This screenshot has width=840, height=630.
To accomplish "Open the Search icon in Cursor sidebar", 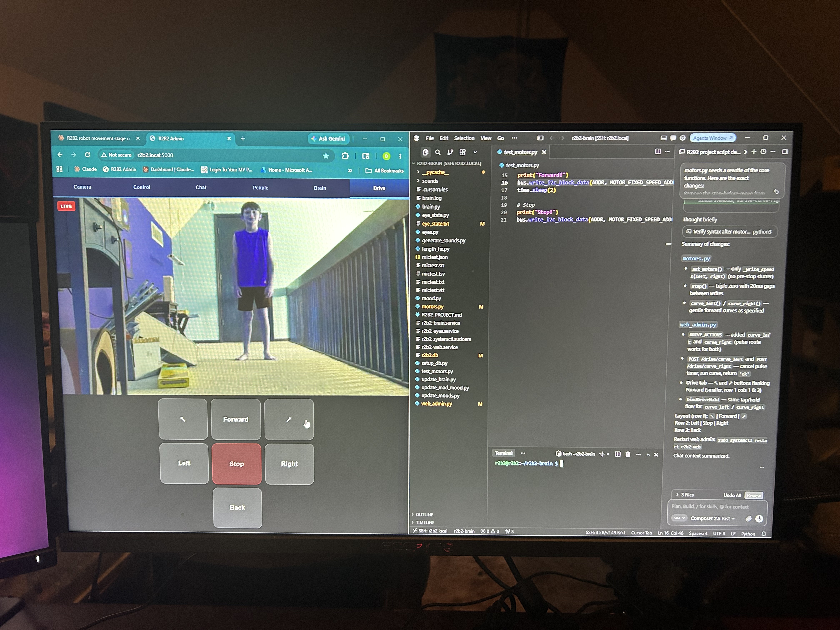I will click(x=438, y=152).
